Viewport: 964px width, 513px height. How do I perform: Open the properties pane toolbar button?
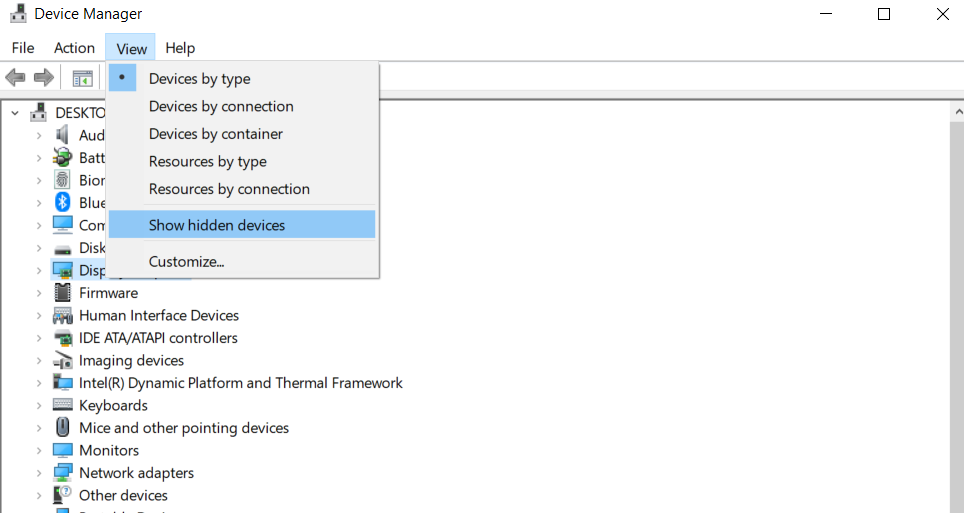(x=82, y=78)
